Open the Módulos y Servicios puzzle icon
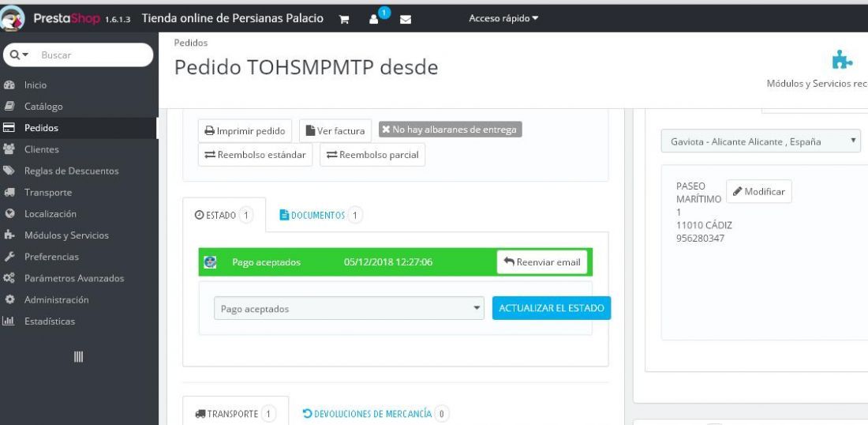This screenshot has width=868, height=425. (x=842, y=59)
